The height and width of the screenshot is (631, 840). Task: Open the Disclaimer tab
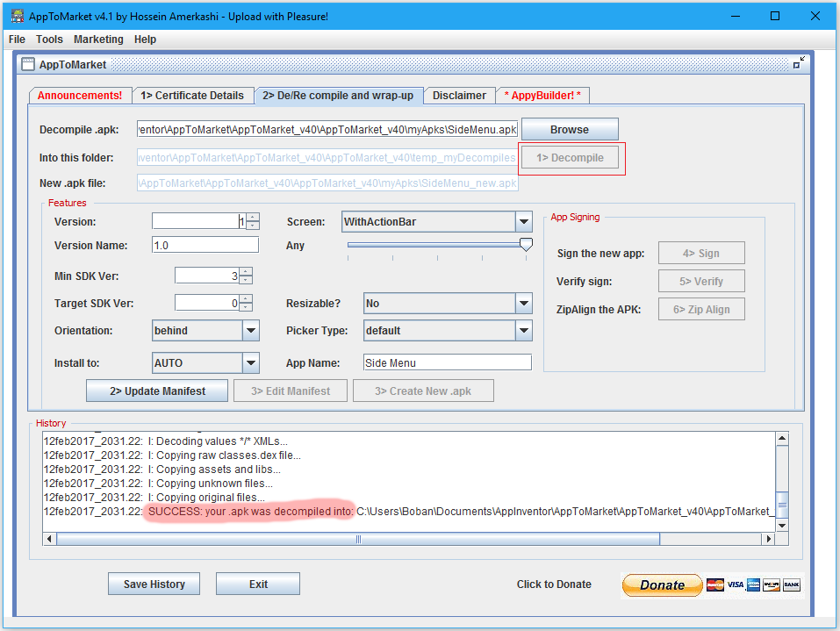tap(459, 96)
